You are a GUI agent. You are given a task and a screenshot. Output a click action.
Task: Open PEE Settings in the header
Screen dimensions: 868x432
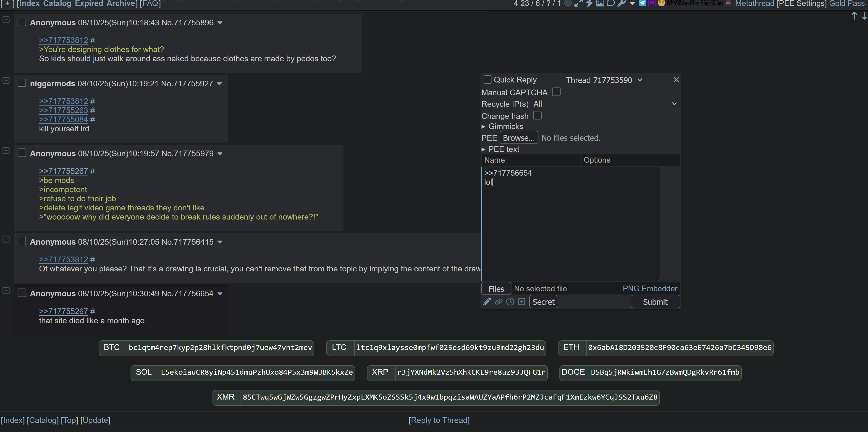click(x=801, y=4)
